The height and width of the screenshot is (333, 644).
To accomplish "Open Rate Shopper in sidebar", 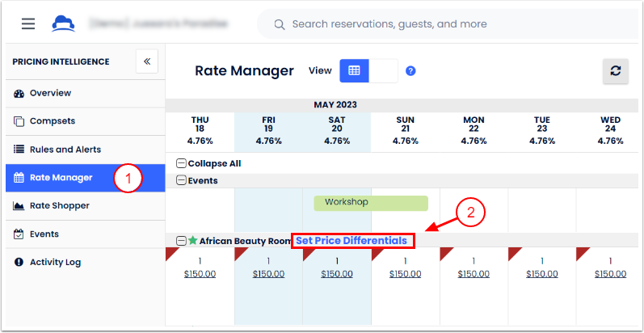I will [x=86, y=206].
